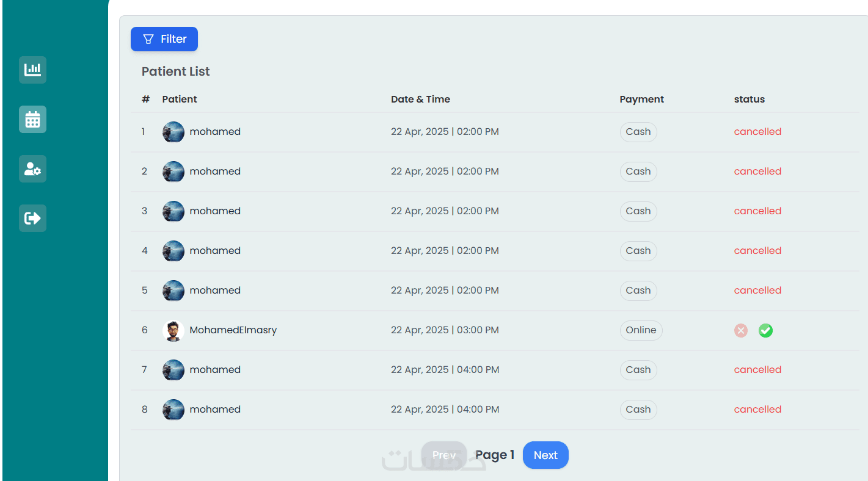This screenshot has height=481, width=868.
Task: Click the status column header
Action: coord(749,99)
